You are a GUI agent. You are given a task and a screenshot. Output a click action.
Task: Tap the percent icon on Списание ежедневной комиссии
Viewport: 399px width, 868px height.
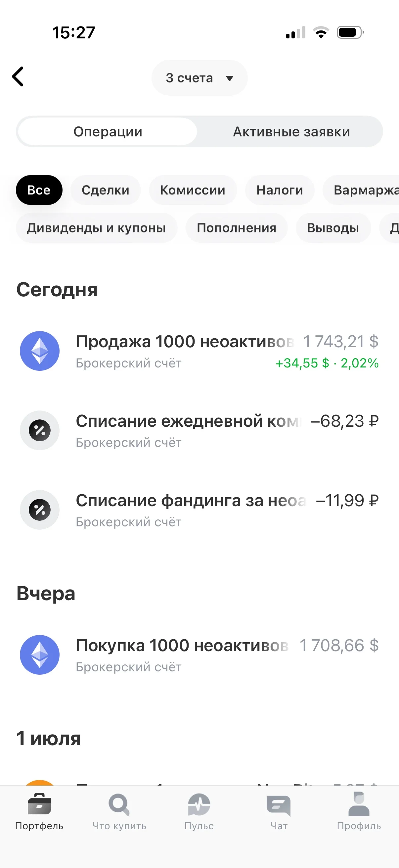pos(40,430)
